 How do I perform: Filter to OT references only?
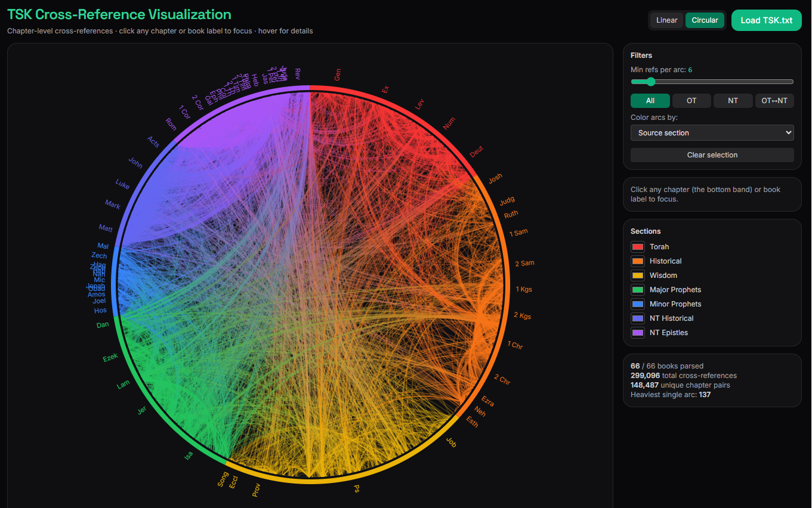point(691,101)
